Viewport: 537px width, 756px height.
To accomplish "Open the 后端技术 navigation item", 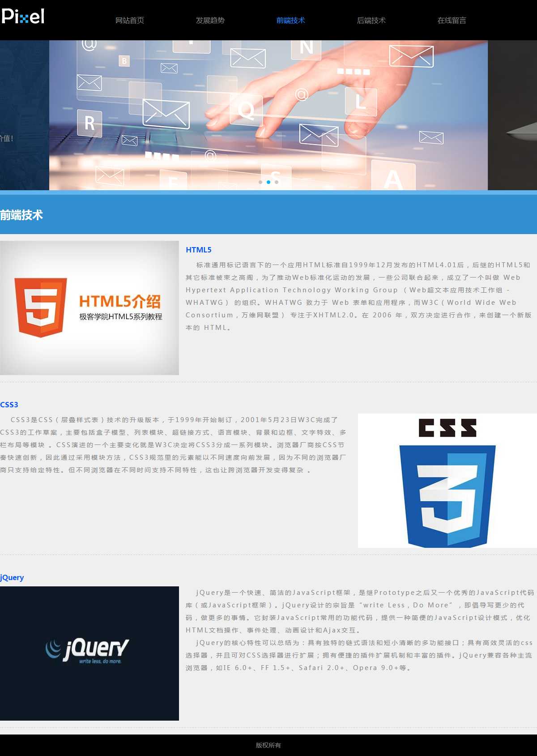I will tap(371, 21).
